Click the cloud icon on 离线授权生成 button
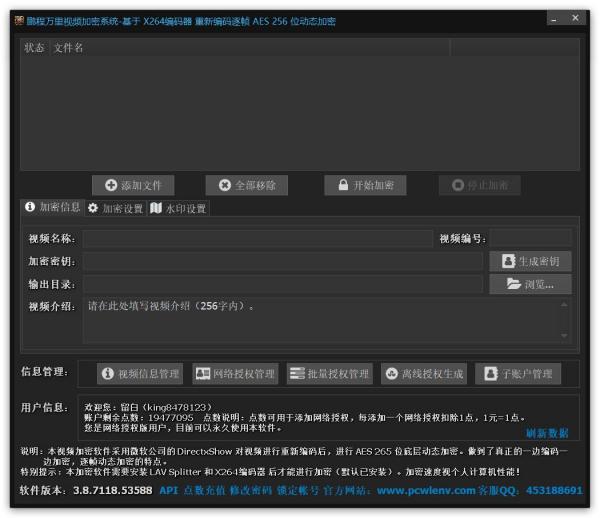This screenshot has height=518, width=600. click(391, 373)
